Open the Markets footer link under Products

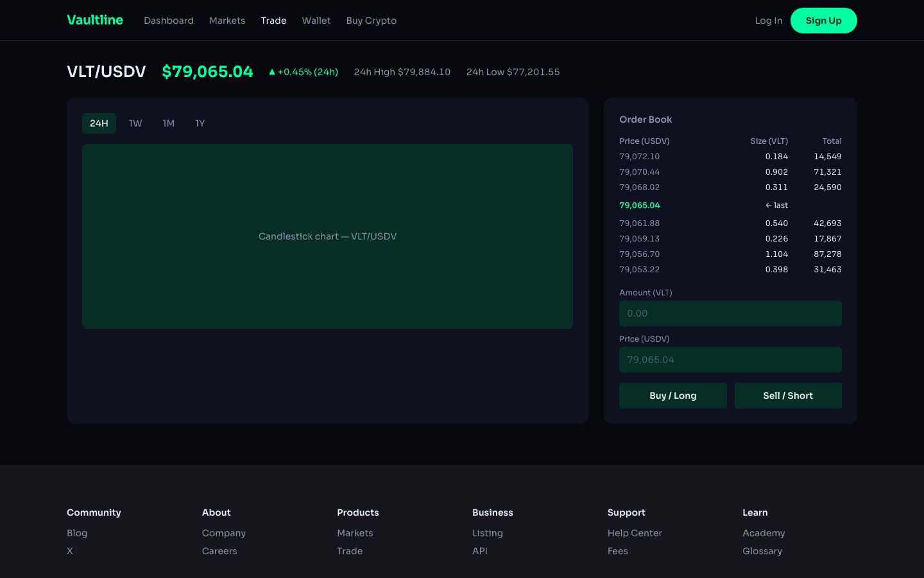tap(355, 533)
